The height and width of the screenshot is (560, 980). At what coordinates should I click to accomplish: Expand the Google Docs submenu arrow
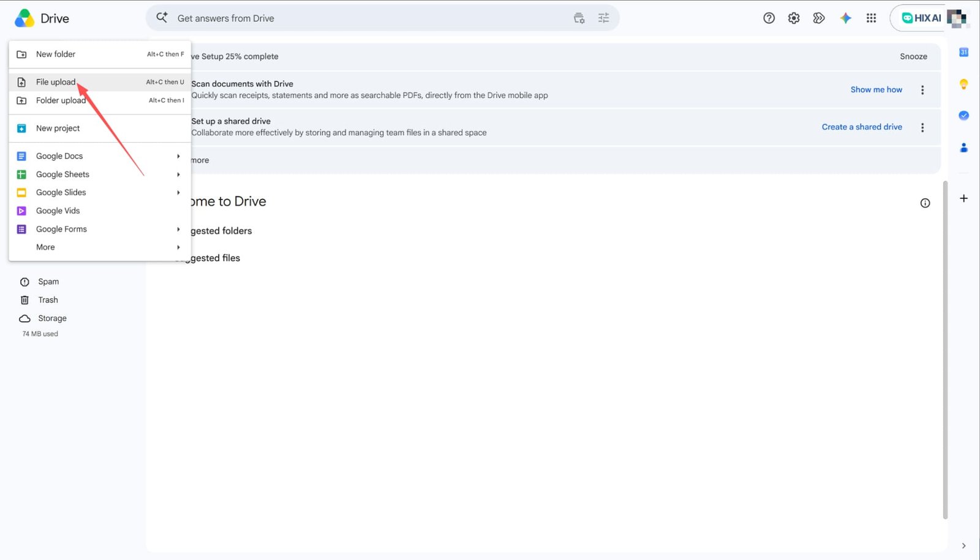click(x=178, y=156)
